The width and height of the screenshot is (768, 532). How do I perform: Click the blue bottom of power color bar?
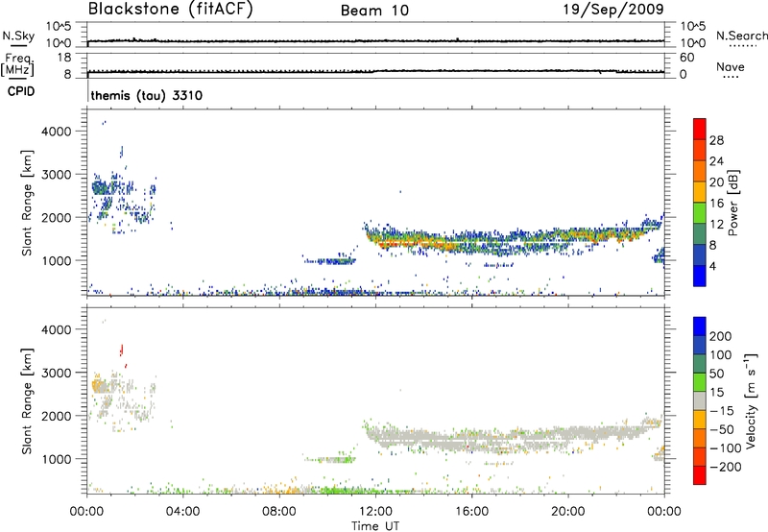pos(700,276)
